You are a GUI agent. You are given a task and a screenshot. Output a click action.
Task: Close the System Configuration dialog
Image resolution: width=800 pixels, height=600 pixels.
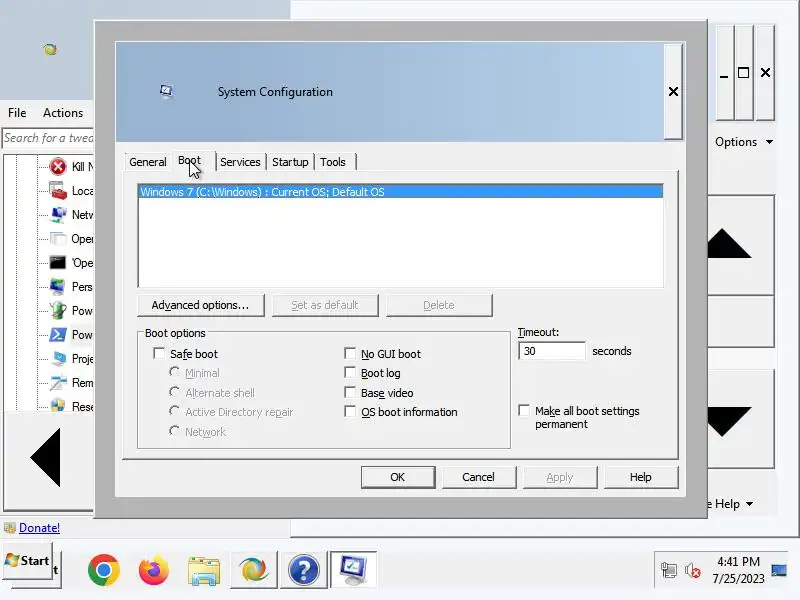click(x=673, y=91)
